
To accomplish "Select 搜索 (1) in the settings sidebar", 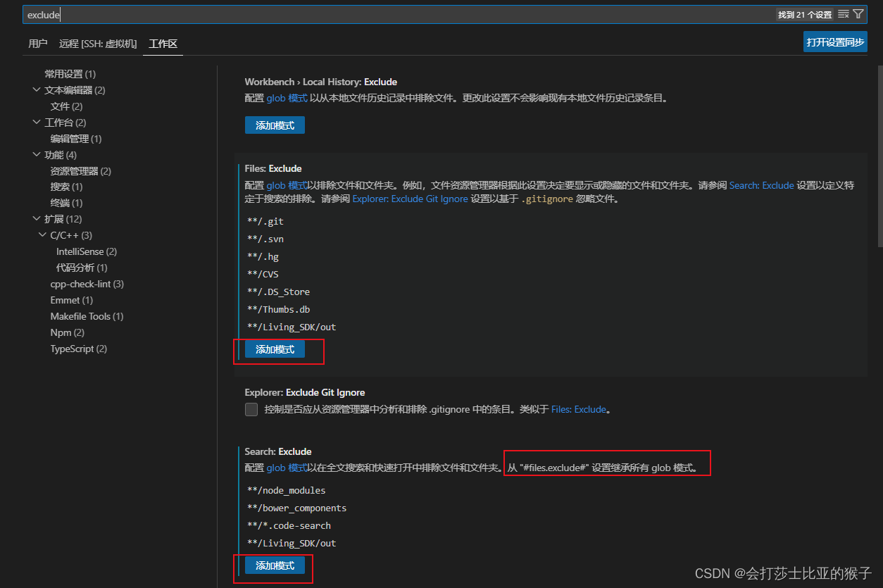I will (65, 187).
